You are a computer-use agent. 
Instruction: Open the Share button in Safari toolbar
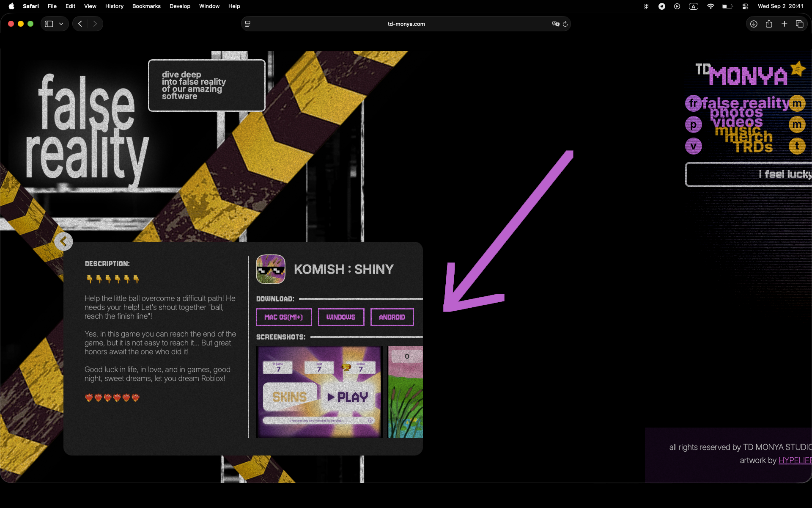click(769, 24)
